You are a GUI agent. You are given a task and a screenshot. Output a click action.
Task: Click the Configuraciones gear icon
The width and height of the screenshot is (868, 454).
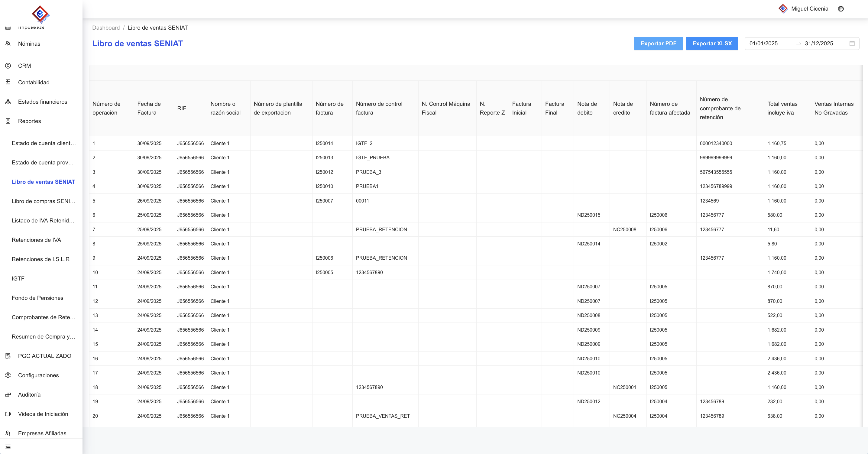click(8, 375)
